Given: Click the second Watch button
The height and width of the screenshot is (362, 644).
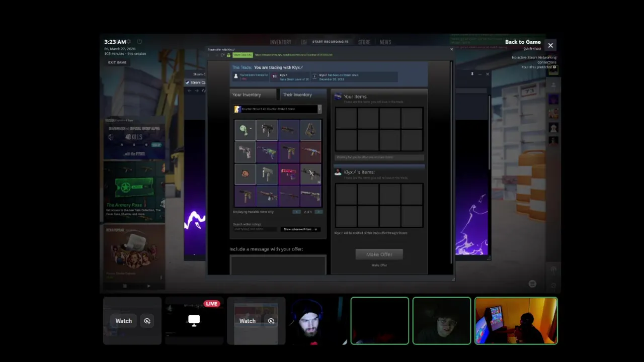Looking at the screenshot, I should 247,321.
